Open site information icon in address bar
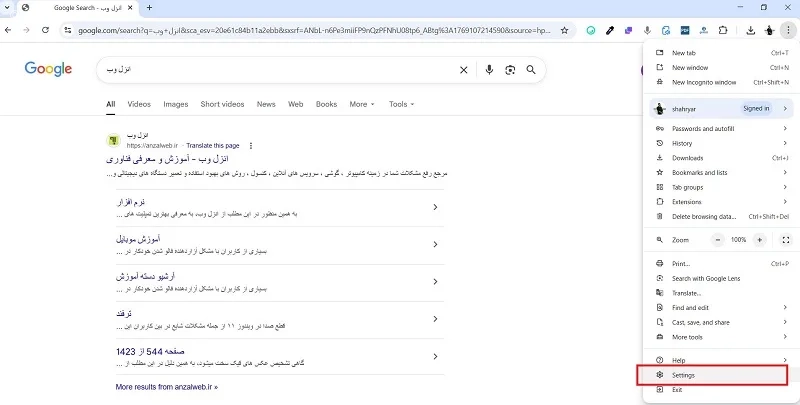 pos(68,30)
